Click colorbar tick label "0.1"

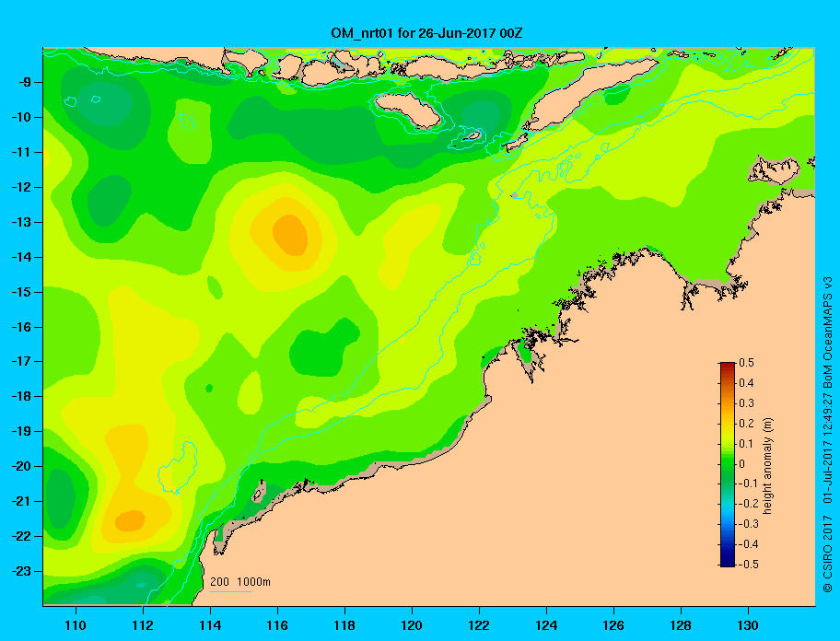pyautogui.click(x=747, y=443)
